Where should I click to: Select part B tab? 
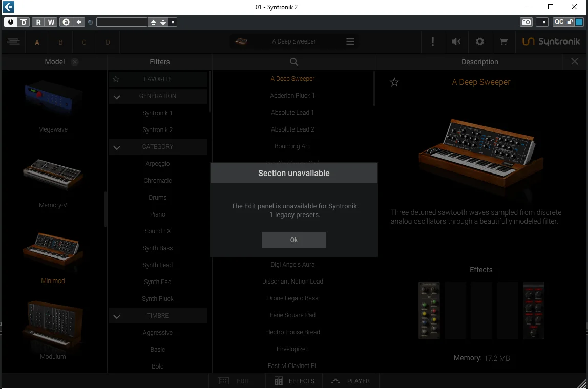pos(60,42)
